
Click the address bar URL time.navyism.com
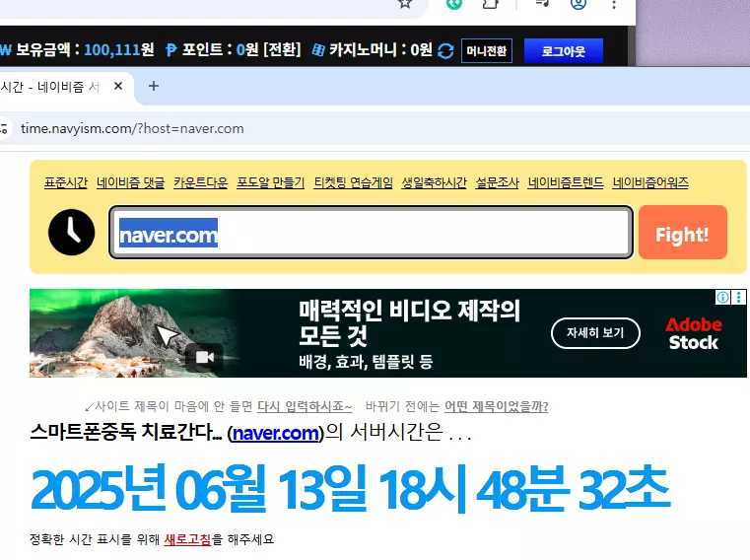click(x=132, y=129)
